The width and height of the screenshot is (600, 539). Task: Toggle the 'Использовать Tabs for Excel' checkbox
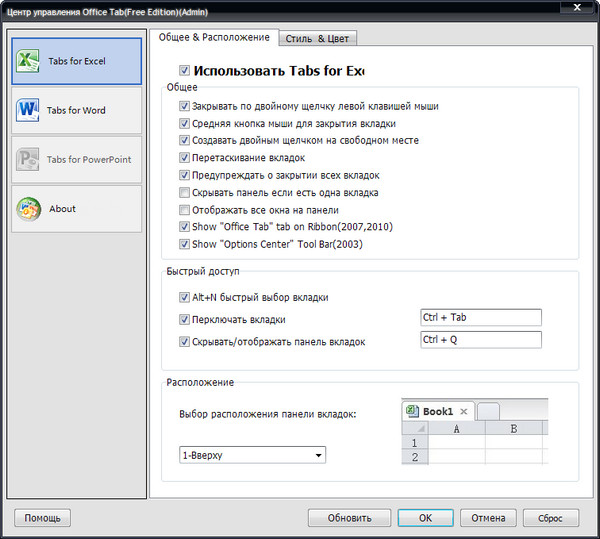pos(184,71)
